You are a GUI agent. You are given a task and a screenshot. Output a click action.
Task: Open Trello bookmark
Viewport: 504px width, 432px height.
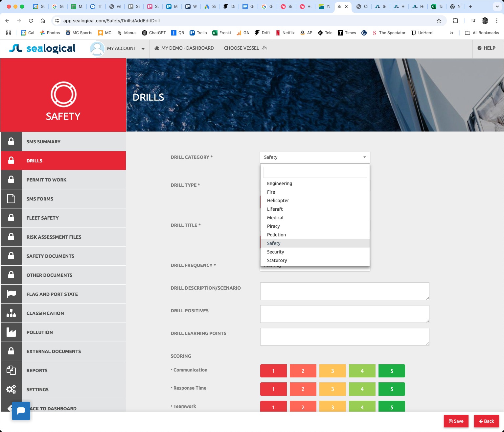(198, 33)
